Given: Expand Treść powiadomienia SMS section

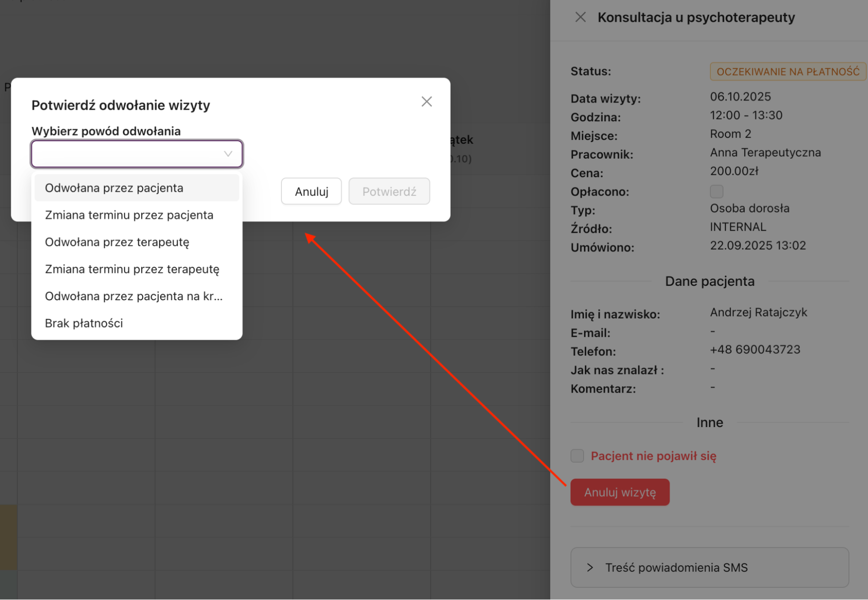Looking at the screenshot, I should coord(676,567).
